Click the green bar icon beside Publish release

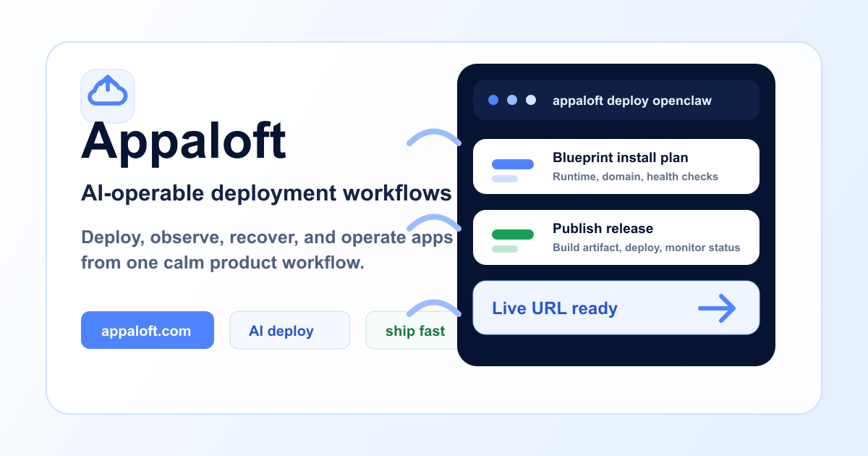512,235
